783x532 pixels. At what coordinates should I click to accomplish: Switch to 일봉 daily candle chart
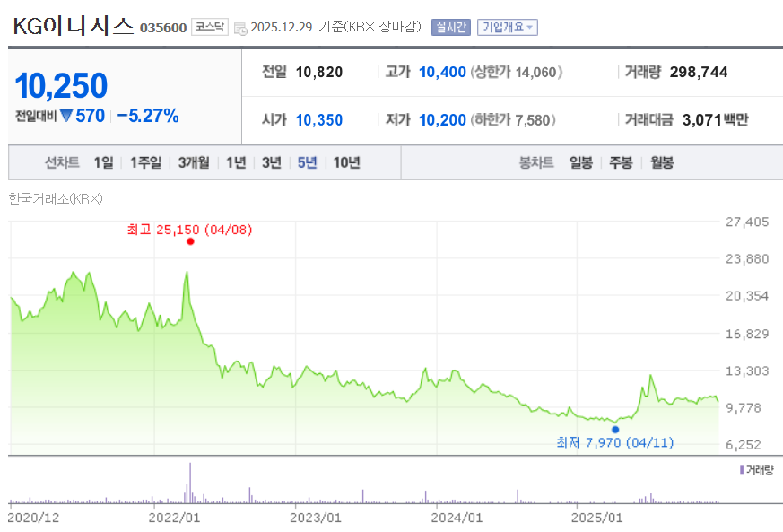581,162
